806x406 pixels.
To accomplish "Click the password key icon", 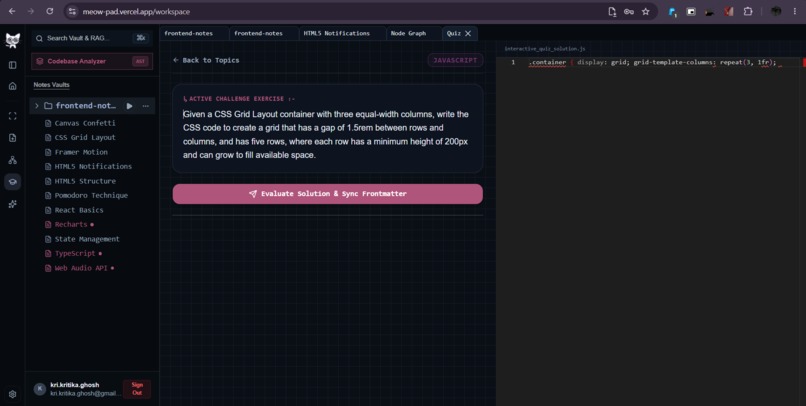I will point(629,11).
